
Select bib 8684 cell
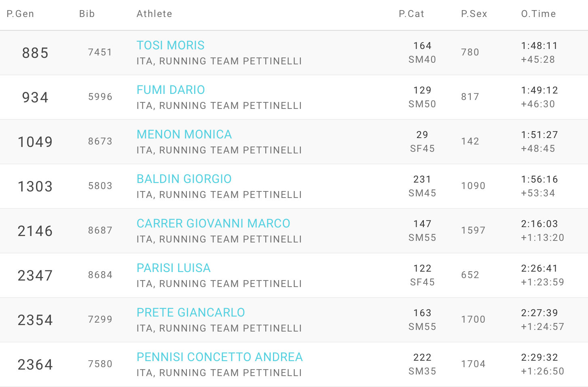pos(100,275)
